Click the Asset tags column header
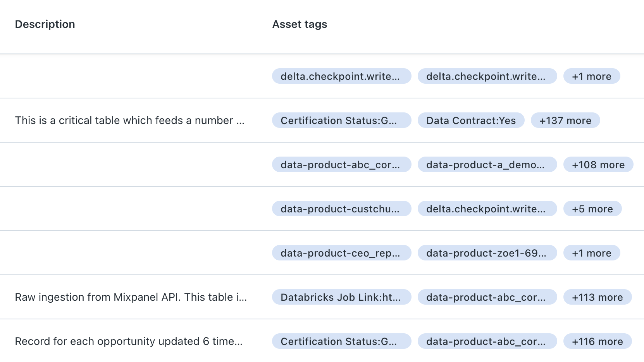 [300, 24]
